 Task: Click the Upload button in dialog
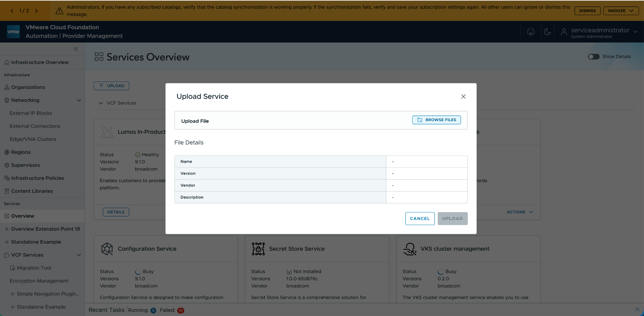click(452, 218)
